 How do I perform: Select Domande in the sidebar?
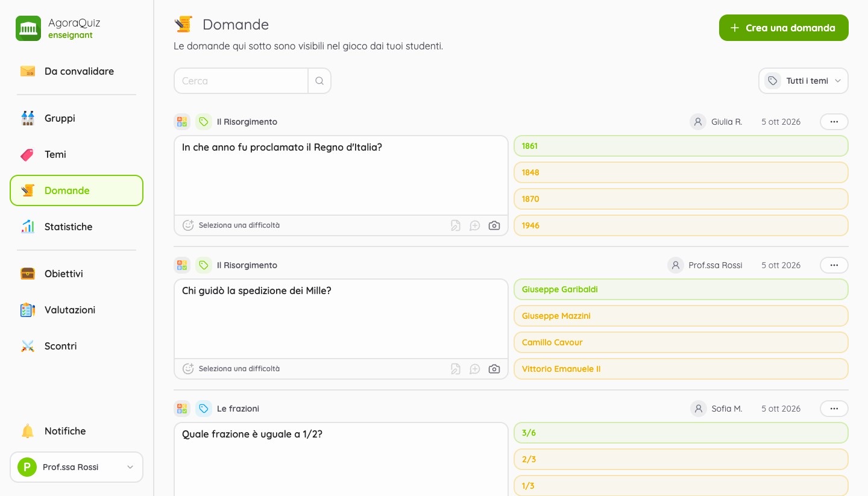tap(77, 190)
